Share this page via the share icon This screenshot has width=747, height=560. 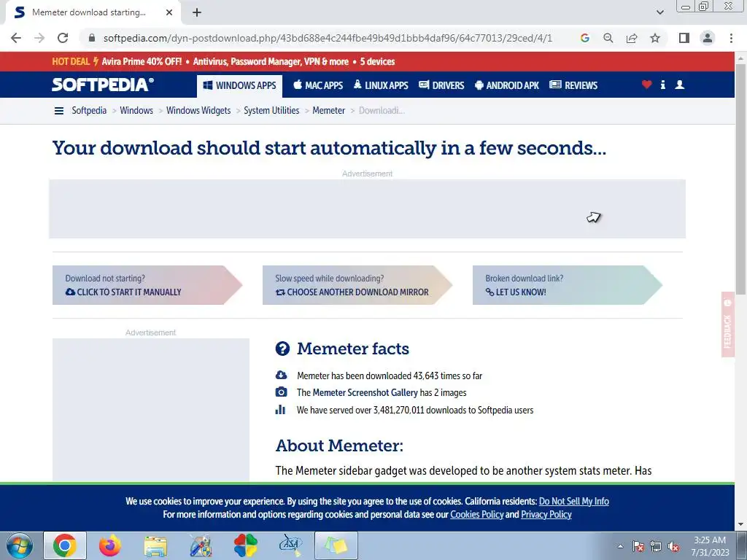632,38
